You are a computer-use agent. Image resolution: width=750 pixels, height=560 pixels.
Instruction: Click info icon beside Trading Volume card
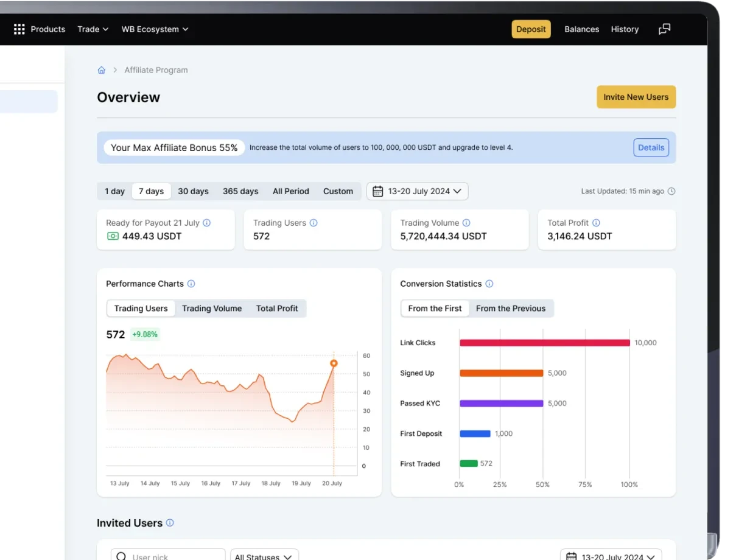click(x=466, y=223)
